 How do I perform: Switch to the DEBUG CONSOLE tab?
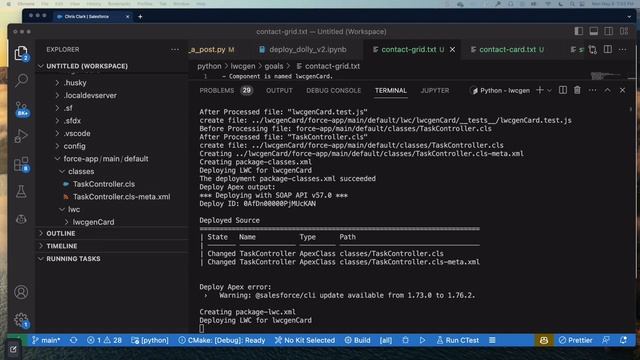coord(333,90)
